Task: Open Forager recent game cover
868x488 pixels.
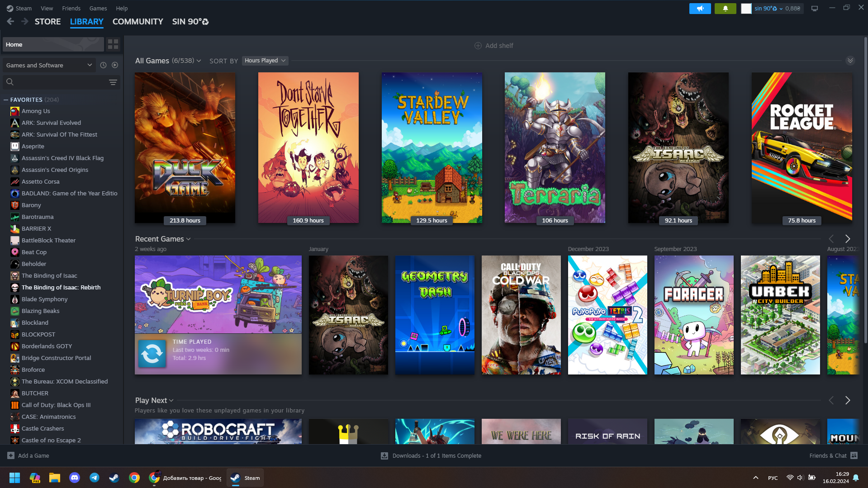Action: click(694, 315)
